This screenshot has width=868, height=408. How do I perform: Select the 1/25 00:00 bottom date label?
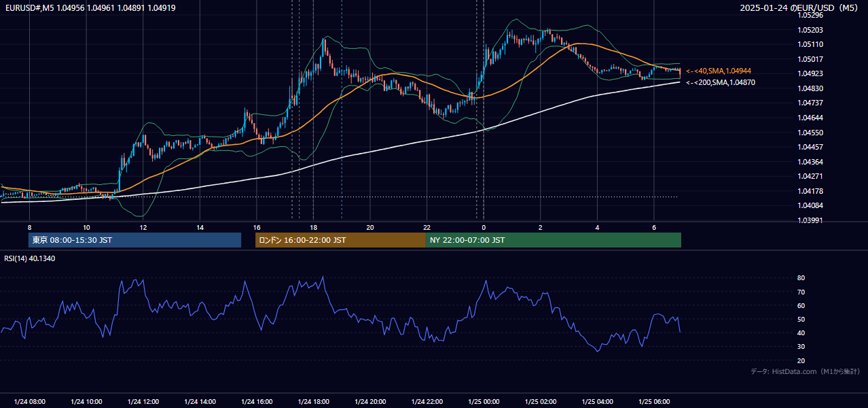coord(484,402)
